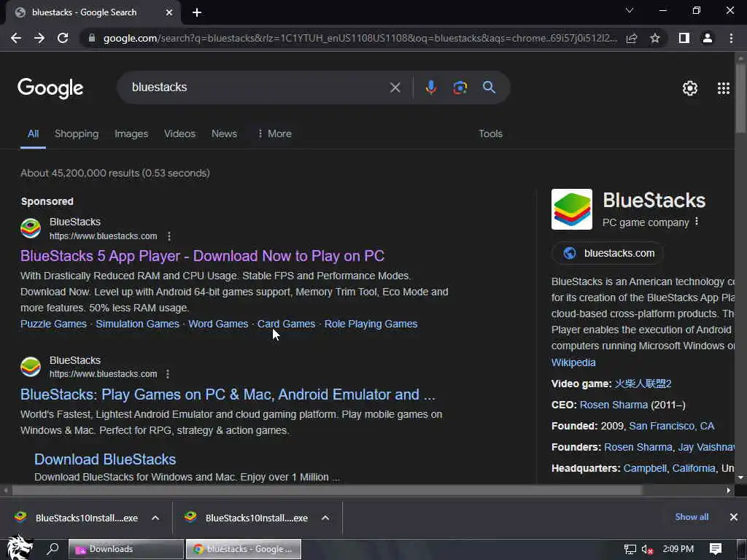Visit bluestacks.com from knowledge panel
Screen dimensions: 747x560
tap(608, 253)
